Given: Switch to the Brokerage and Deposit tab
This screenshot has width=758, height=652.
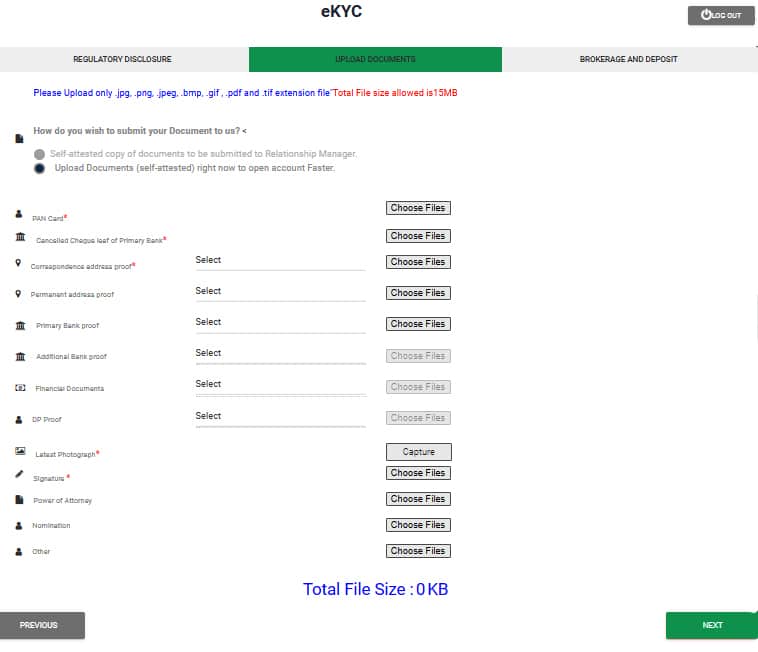Looking at the screenshot, I should click(629, 59).
